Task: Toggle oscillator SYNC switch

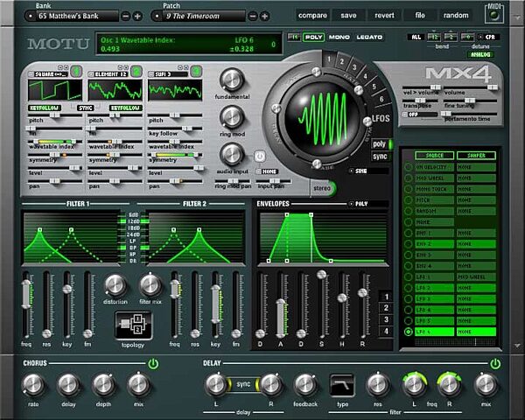Action: [86, 108]
